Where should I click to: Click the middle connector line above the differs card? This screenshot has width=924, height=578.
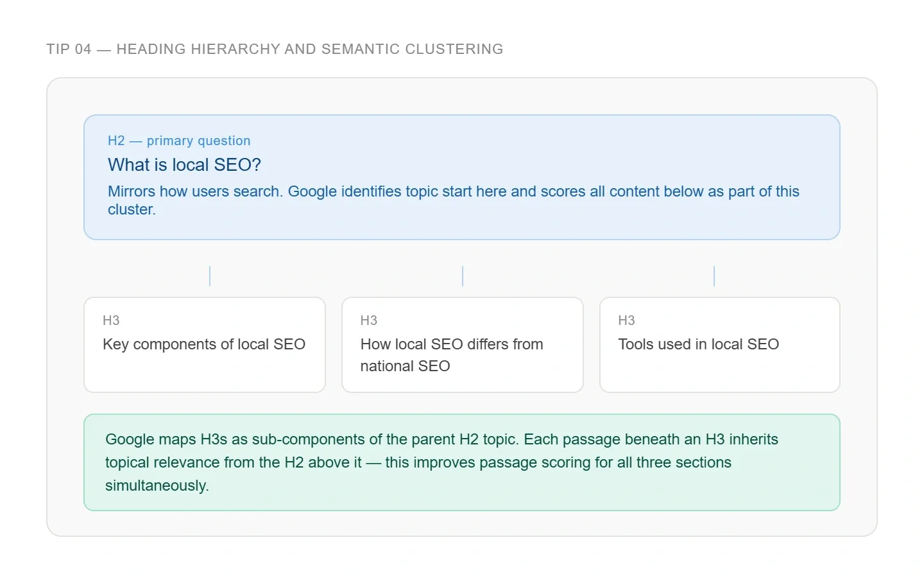pos(463,276)
